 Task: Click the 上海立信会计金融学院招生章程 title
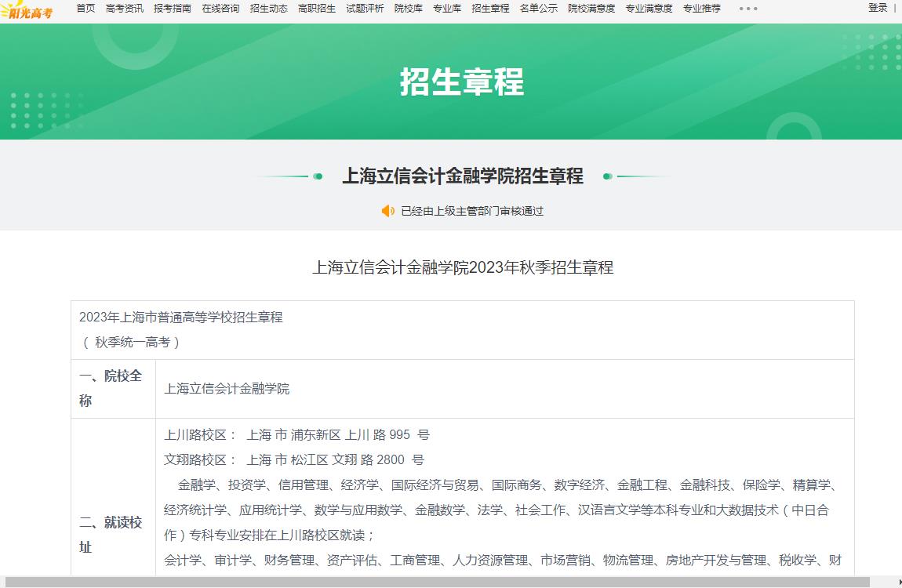pos(463,176)
